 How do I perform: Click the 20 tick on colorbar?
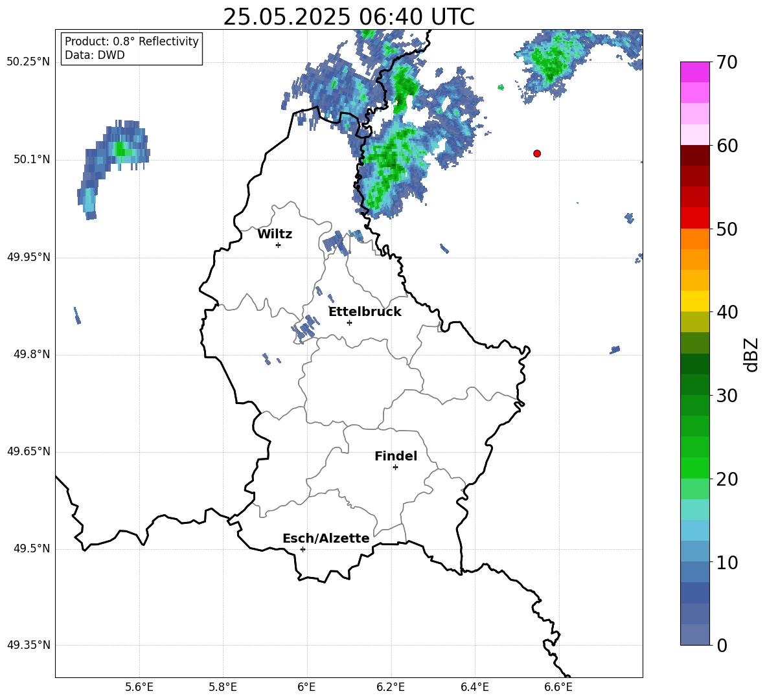[727, 479]
